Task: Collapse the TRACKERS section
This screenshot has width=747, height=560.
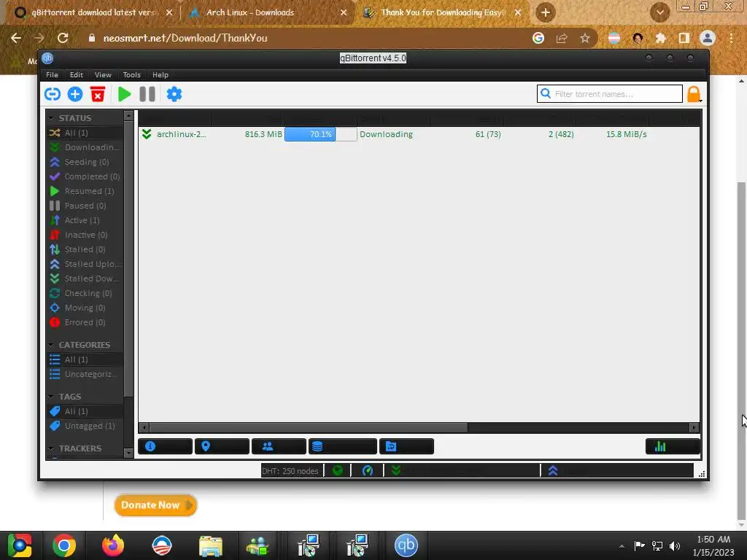Action: point(51,448)
